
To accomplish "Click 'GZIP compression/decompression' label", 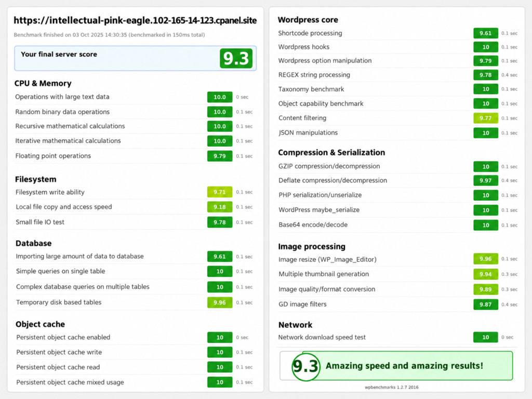I will click(x=329, y=166).
